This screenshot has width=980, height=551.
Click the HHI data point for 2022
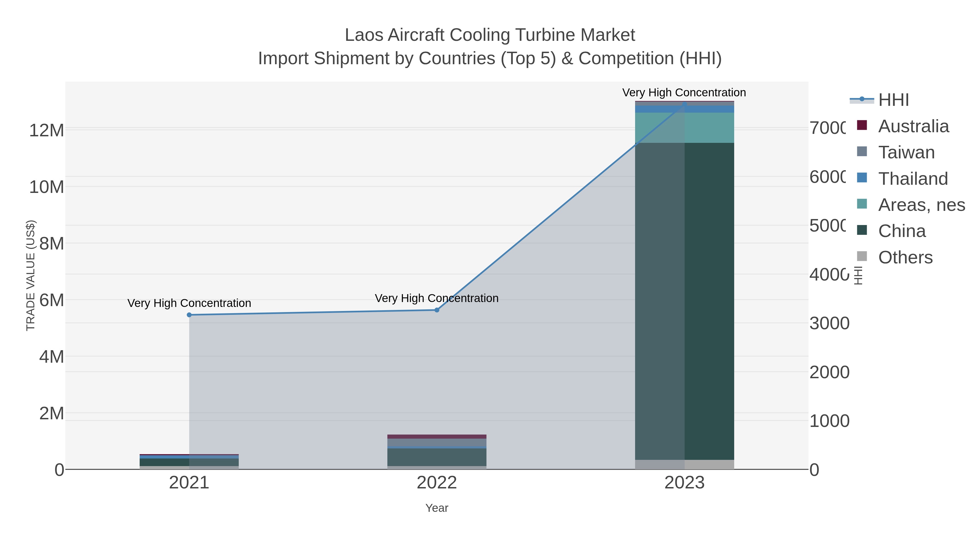pos(437,310)
